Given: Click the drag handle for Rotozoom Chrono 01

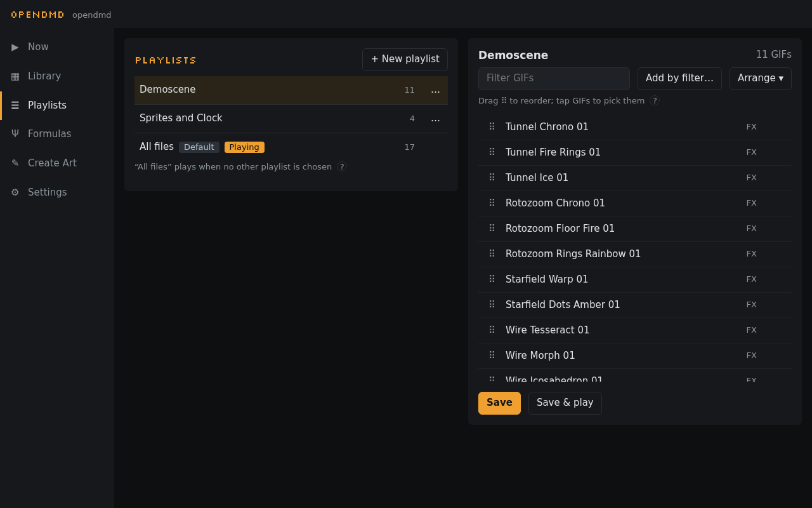Looking at the screenshot, I should (x=492, y=203).
